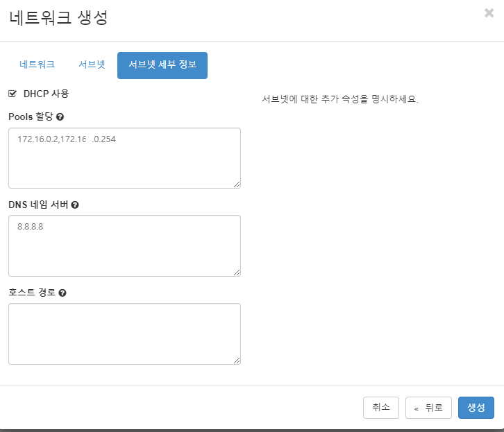Close the 네트워크 생성 dialog with X

(489, 13)
